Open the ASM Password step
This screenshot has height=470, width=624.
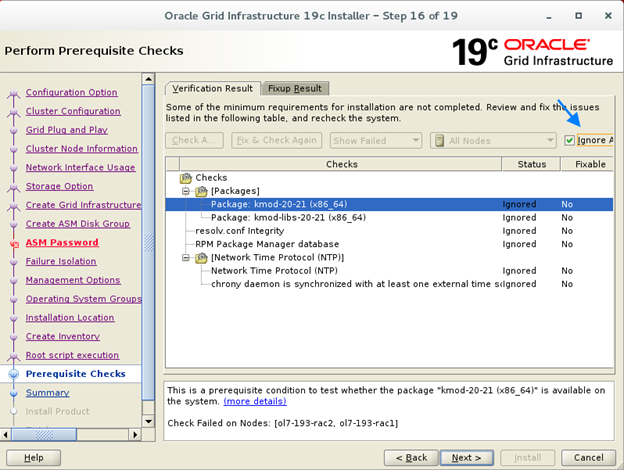click(x=62, y=242)
